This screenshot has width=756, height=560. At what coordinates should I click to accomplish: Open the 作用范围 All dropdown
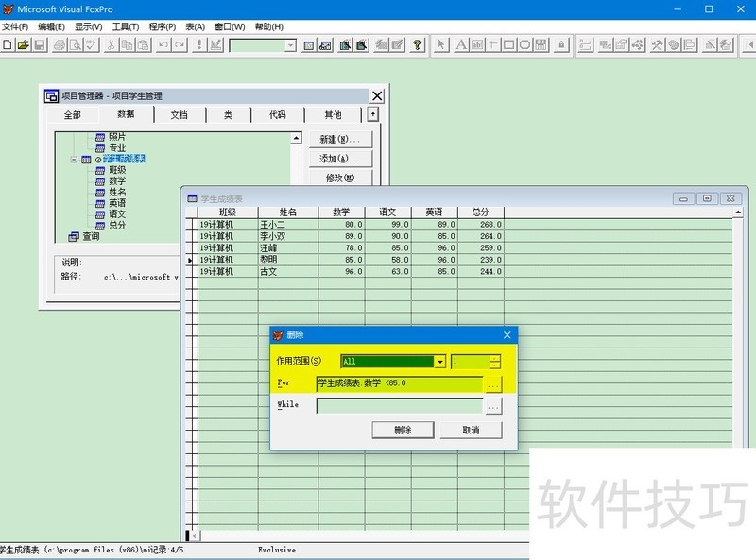point(439,362)
